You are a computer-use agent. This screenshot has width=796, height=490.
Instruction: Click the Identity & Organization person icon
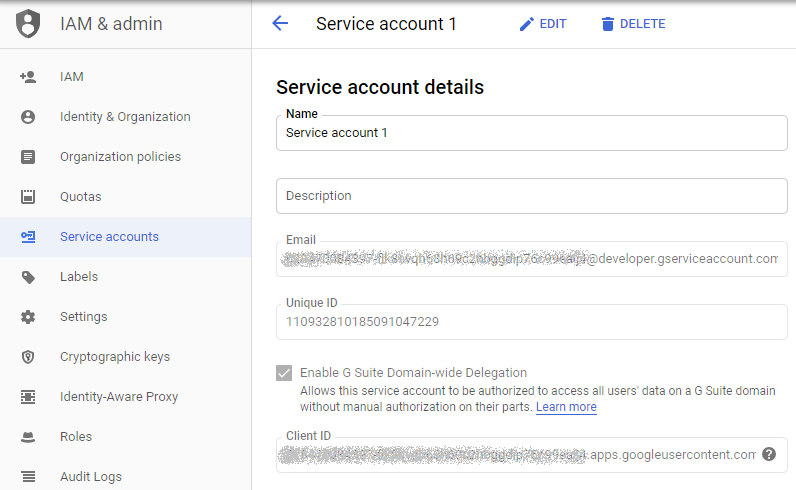tap(28, 117)
